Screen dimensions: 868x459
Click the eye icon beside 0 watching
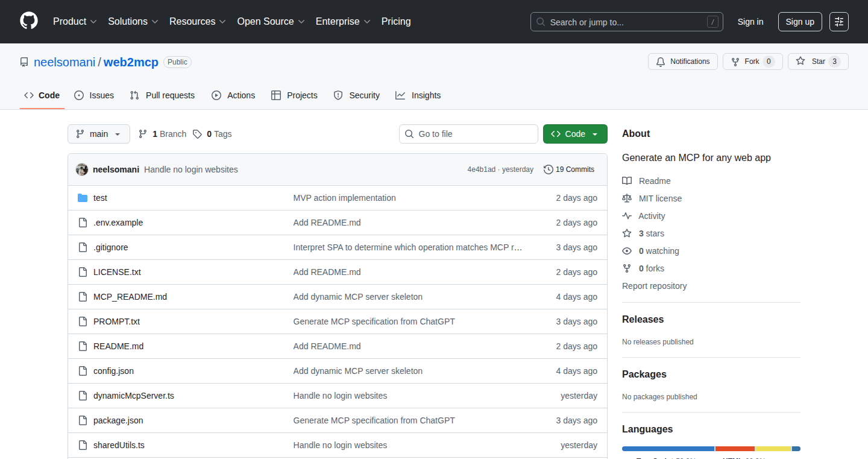click(627, 251)
